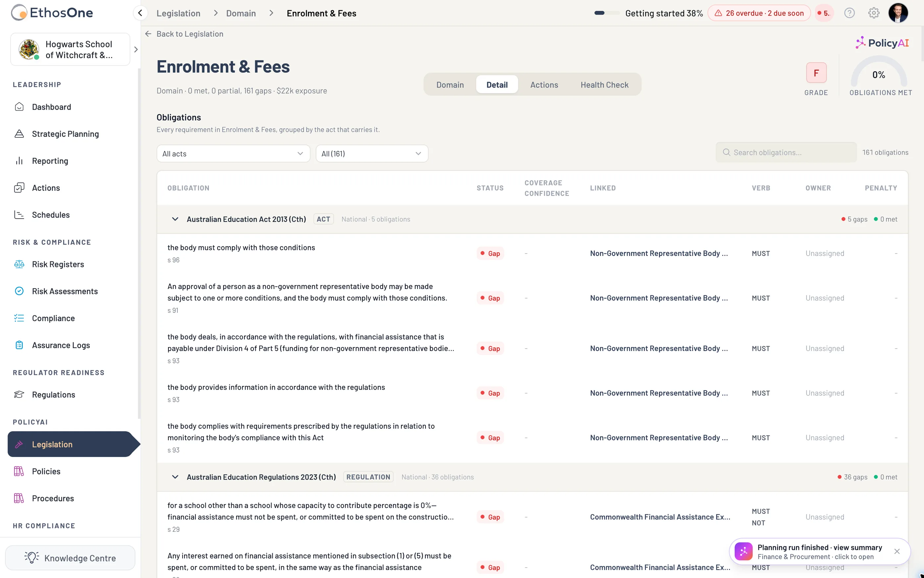Click the EthosOne logo icon
The image size is (924, 578).
pyautogui.click(x=19, y=13)
